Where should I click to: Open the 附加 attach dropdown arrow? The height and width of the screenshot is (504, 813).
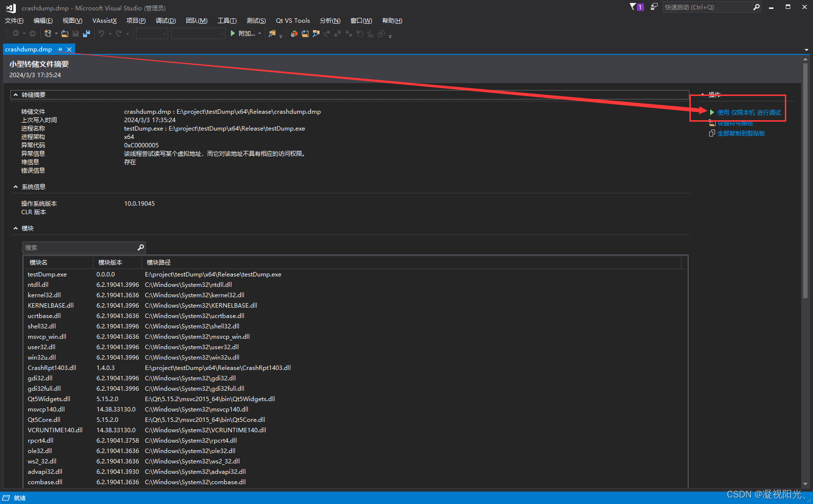click(259, 33)
